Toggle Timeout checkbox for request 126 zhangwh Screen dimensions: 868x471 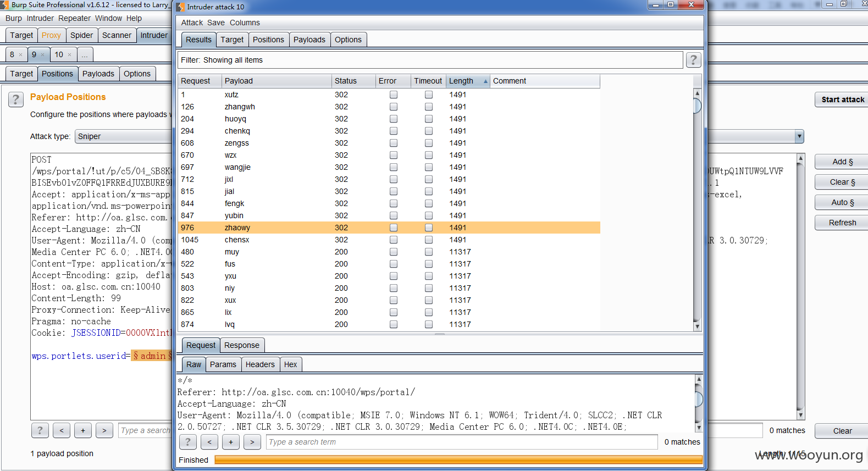pyautogui.click(x=429, y=107)
